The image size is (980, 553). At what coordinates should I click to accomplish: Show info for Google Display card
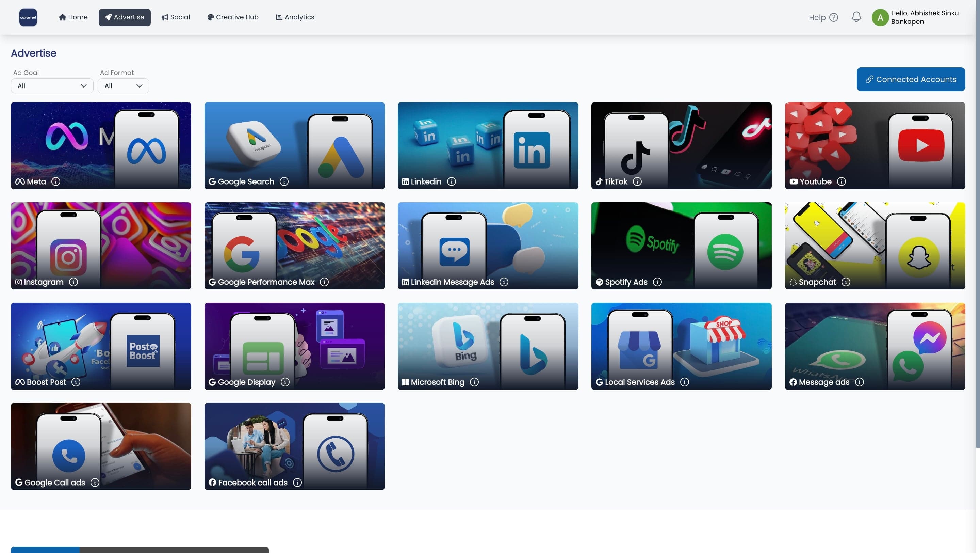click(285, 382)
